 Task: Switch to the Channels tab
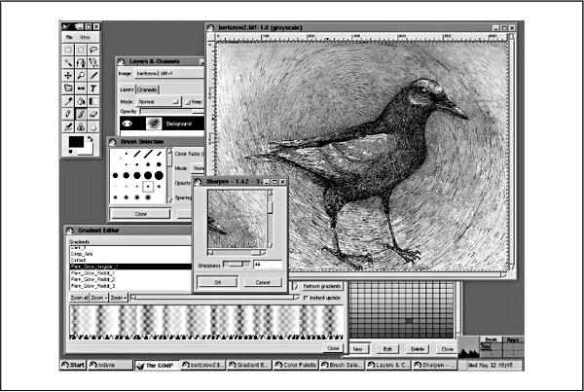click(x=146, y=88)
